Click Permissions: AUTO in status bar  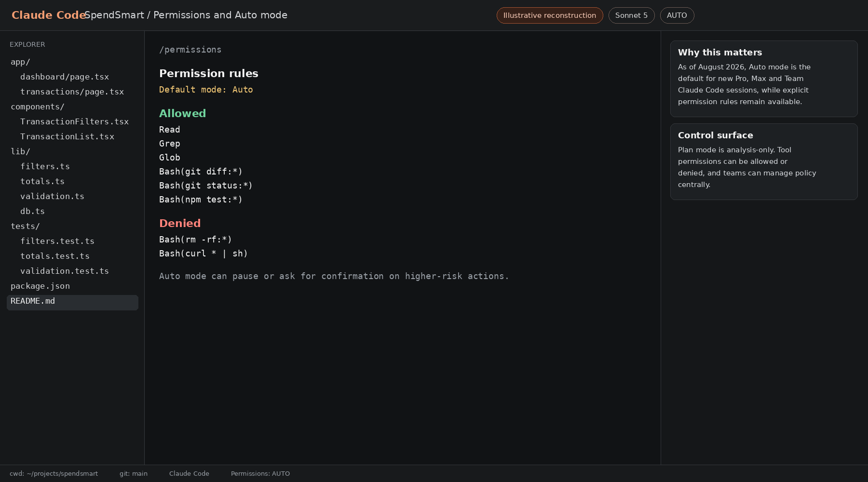click(260, 474)
